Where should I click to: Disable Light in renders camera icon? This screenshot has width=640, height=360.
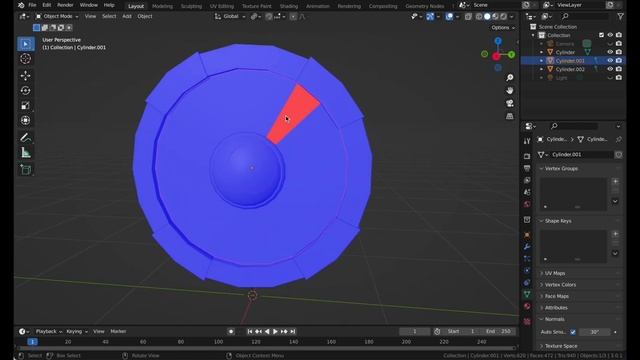pos(619,78)
